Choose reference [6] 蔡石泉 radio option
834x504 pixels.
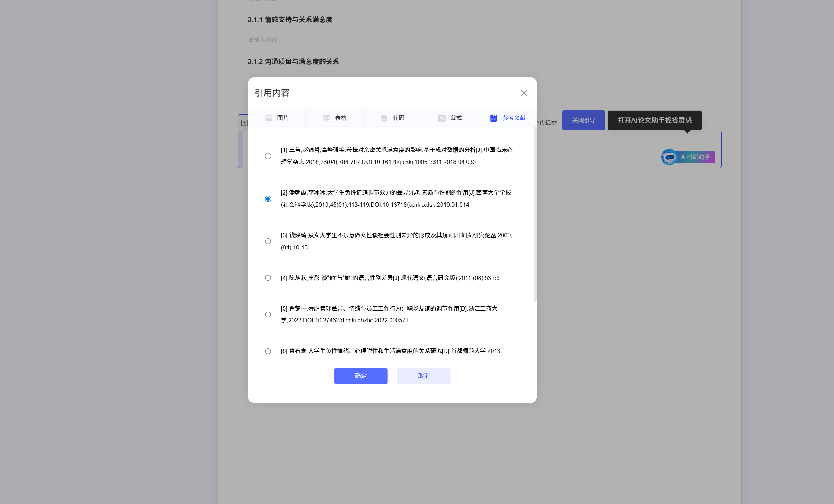(x=268, y=351)
